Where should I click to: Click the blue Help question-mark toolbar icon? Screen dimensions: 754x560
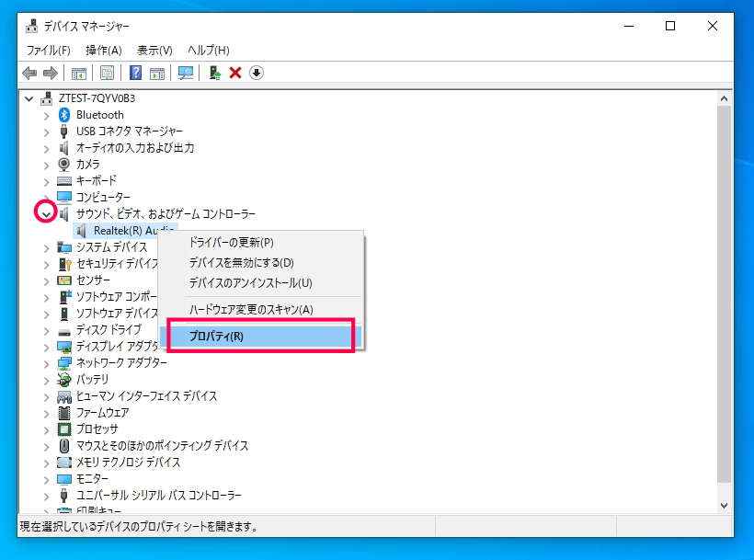pyautogui.click(x=135, y=73)
